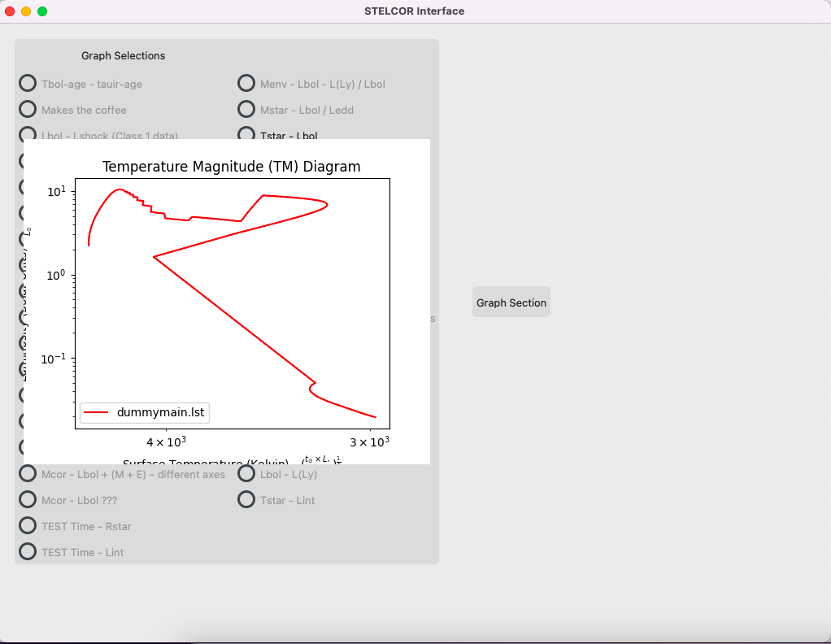This screenshot has width=831, height=644.
Task: Select Lbol - Lshock (Class 1 data) option
Action: (28, 134)
